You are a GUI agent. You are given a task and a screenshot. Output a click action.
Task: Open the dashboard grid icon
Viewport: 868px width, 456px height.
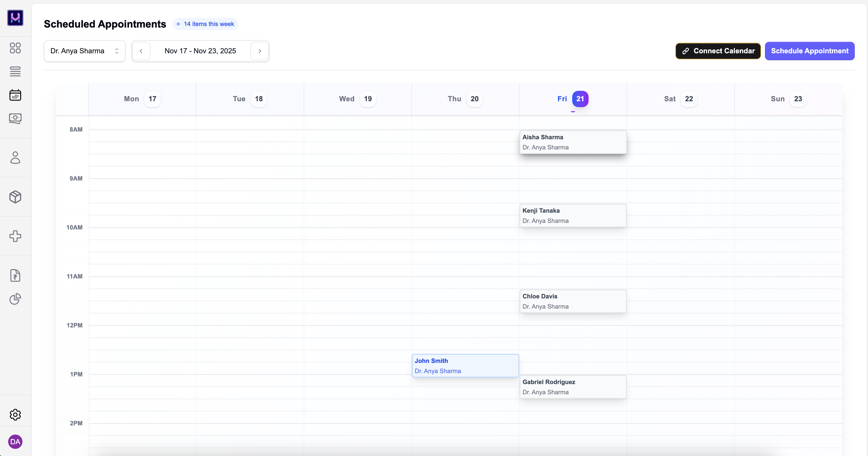(x=15, y=48)
